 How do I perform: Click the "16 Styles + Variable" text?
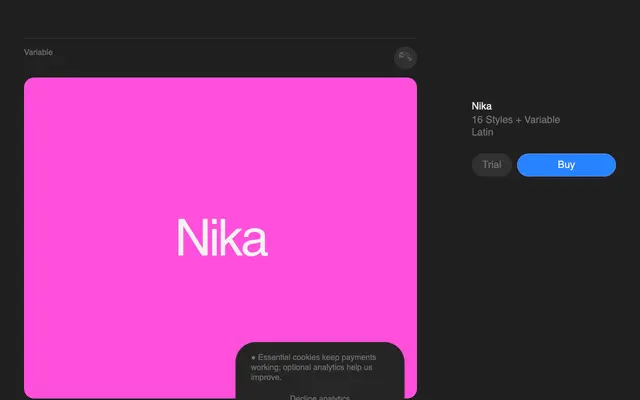point(516,120)
